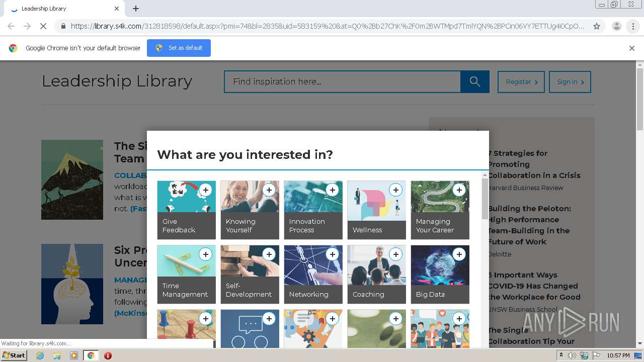Open the clock showing 10:57 PM
Viewport: 644px width, 362px height.
coord(618,355)
